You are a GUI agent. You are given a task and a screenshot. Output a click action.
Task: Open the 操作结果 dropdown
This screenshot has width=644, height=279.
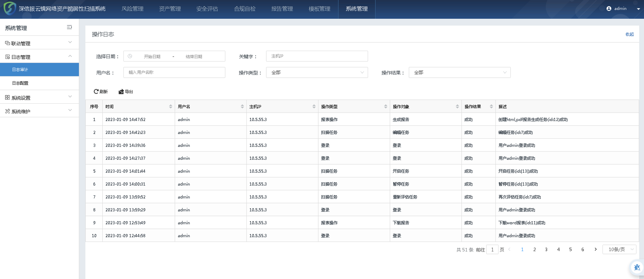coord(460,72)
